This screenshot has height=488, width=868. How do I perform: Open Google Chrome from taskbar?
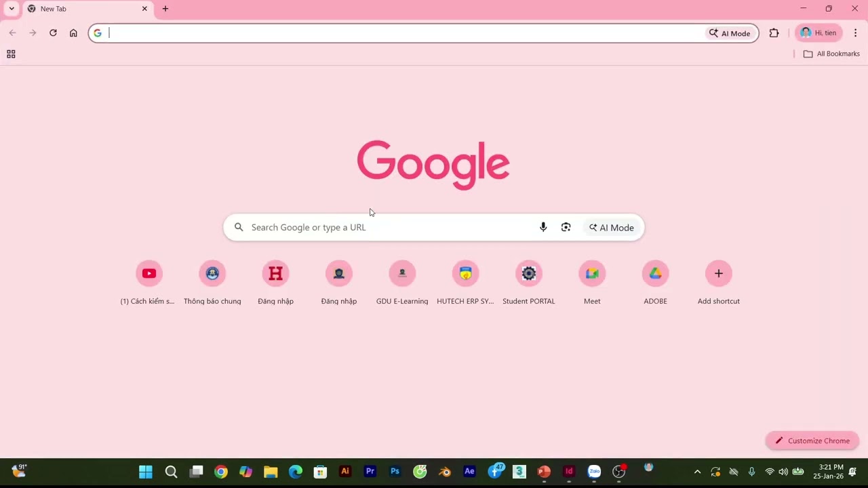tap(221, 472)
